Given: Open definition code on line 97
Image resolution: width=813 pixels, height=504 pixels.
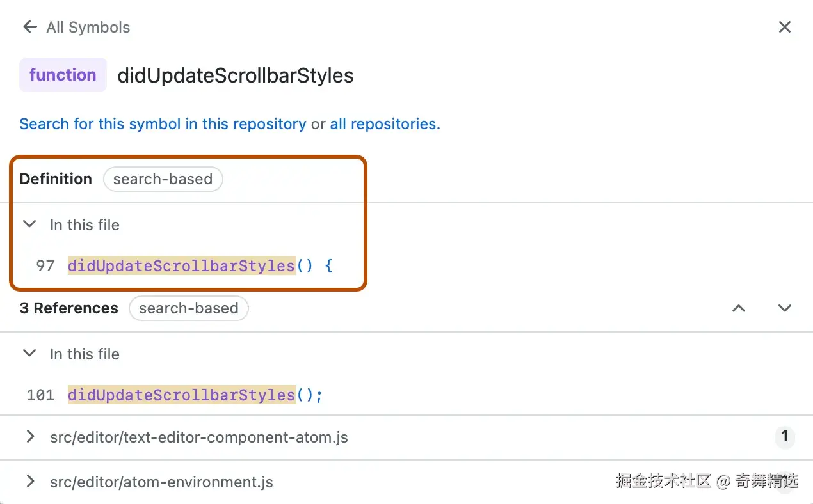Looking at the screenshot, I should tap(200, 265).
